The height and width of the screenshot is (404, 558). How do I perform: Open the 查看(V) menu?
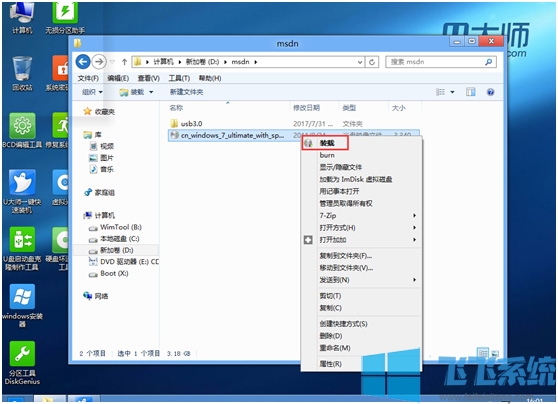click(148, 78)
